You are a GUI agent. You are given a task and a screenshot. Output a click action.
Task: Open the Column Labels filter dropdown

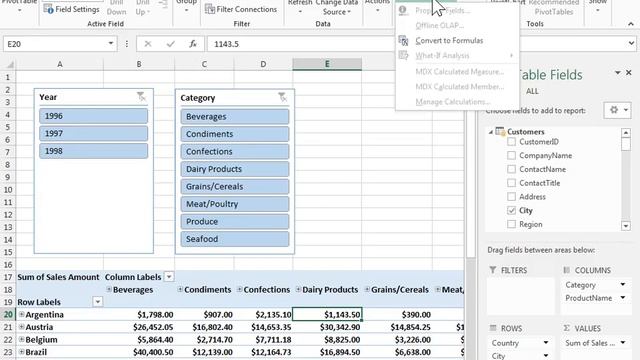coord(169,277)
